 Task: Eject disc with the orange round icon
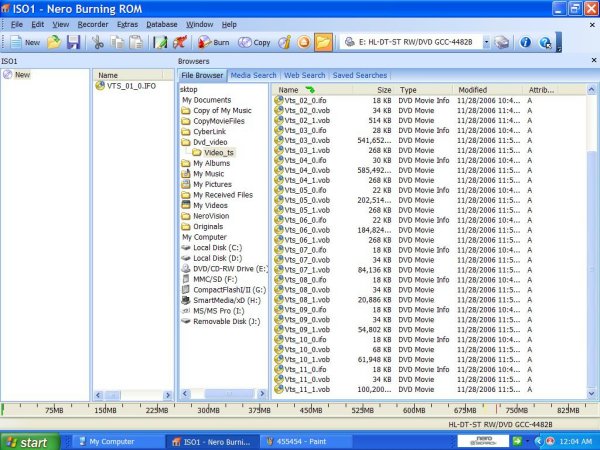pyautogui.click(x=304, y=42)
